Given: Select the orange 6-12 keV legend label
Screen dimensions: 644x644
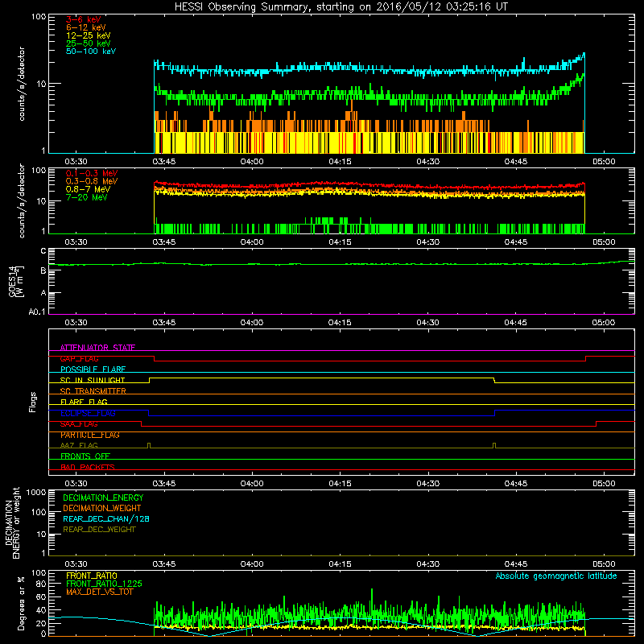Looking at the screenshot, I should pos(86,27).
